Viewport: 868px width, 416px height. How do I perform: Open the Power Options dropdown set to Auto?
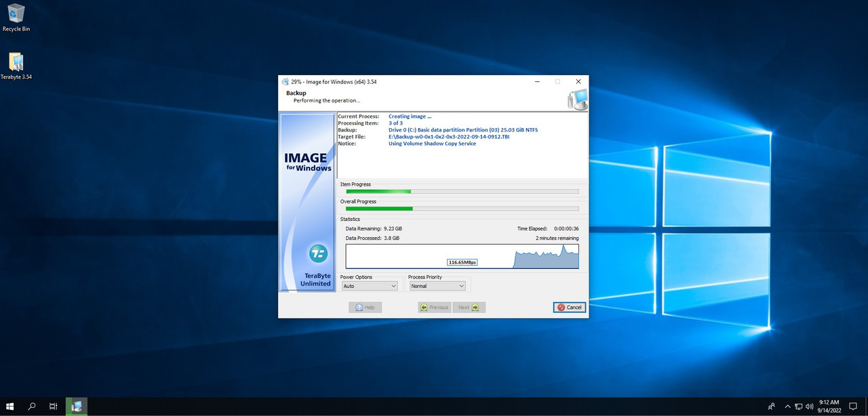pos(370,286)
